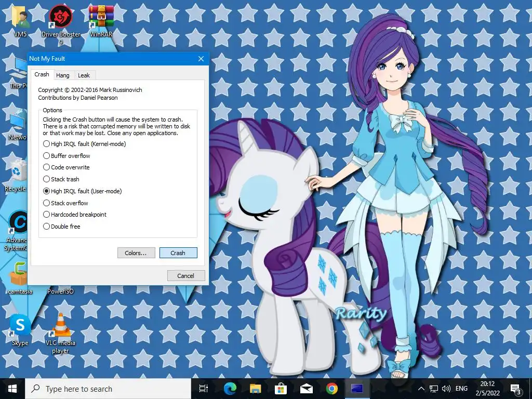The width and height of the screenshot is (532, 399).
Task: Launch Driver Booster 9 desktop shortcut
Action: (x=61, y=24)
